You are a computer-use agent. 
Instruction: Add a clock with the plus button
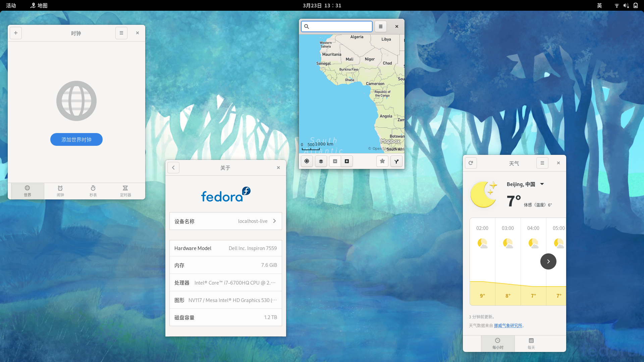click(x=16, y=33)
